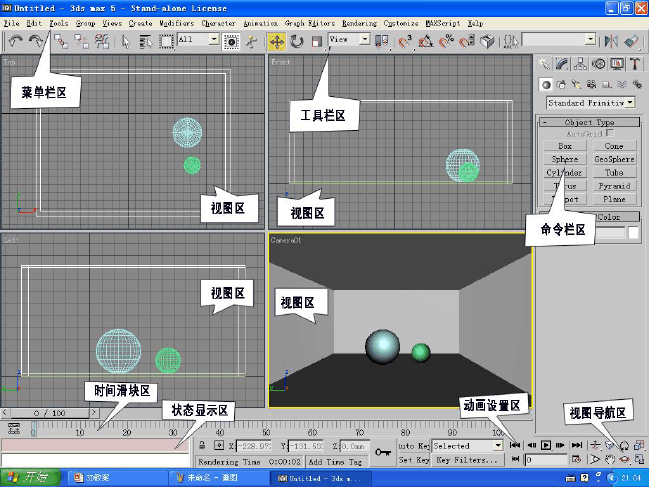Select the Rotate transform tool
The image size is (649, 487).
(x=297, y=41)
